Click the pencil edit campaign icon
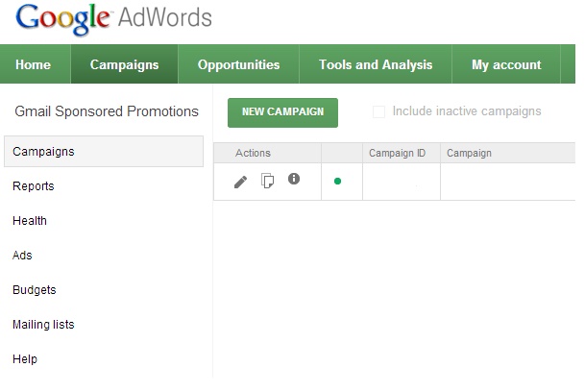 coord(241,182)
